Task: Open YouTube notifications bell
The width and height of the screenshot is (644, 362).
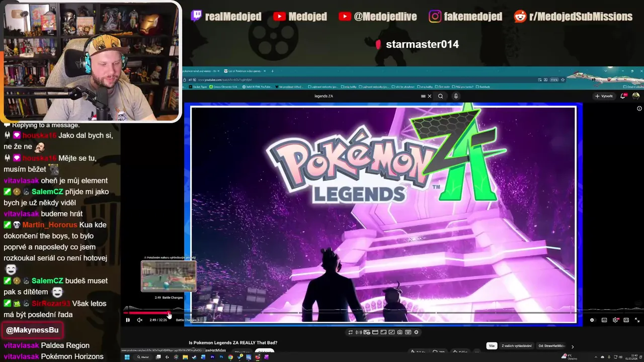Action: coord(624,96)
